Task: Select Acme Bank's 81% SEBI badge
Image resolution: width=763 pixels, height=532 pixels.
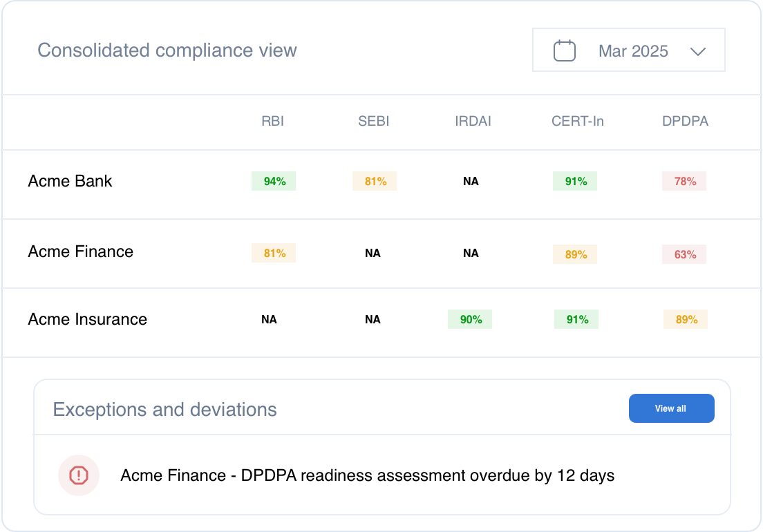Action: 375,181
